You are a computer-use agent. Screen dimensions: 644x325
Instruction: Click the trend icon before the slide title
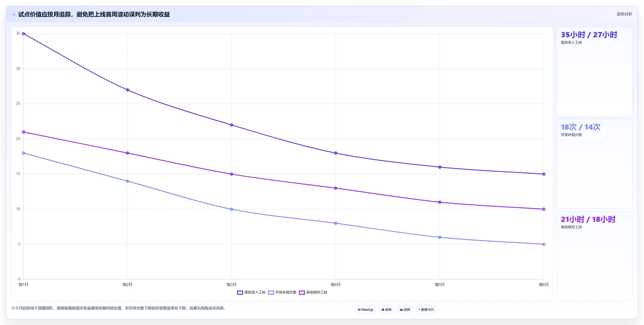[x=14, y=15]
